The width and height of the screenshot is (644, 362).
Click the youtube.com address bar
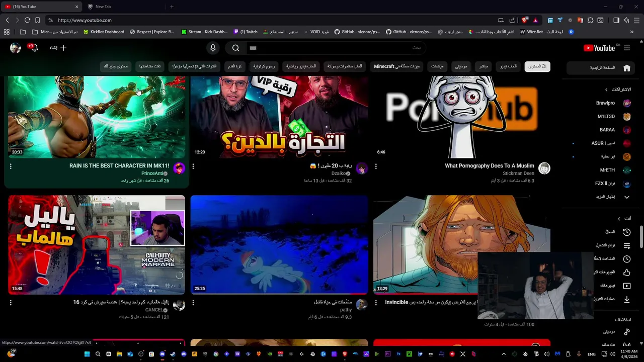pos(272,20)
